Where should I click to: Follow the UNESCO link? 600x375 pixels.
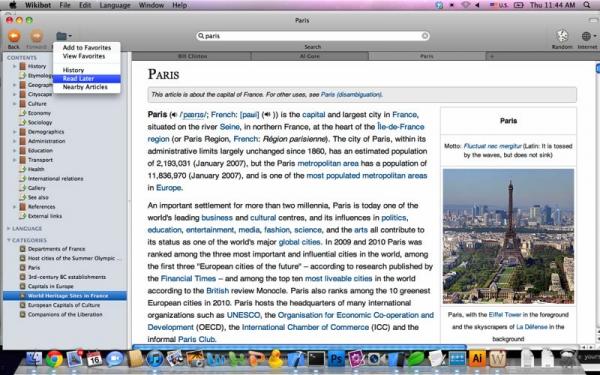(243, 315)
